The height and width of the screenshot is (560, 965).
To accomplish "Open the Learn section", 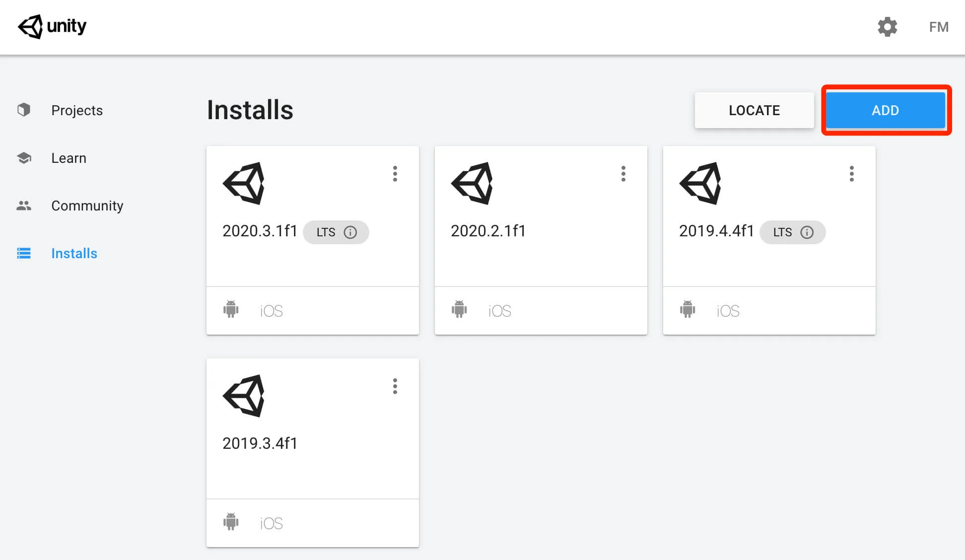I will 69,158.
